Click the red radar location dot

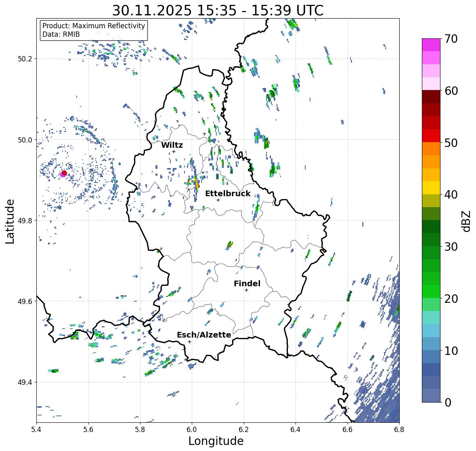tap(64, 173)
